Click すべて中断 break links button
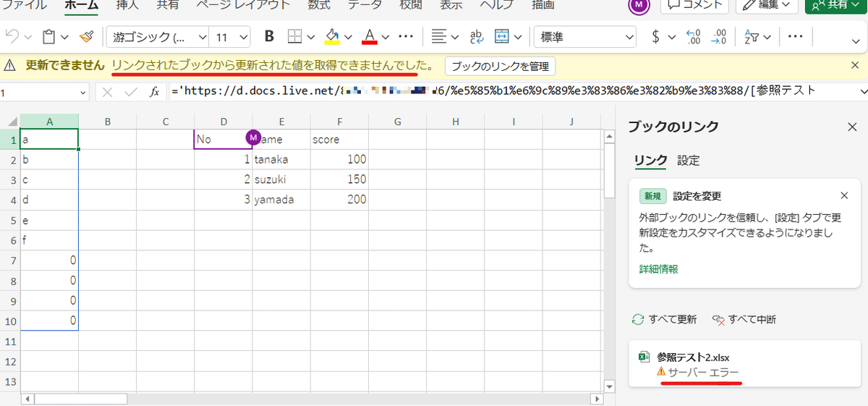The width and height of the screenshot is (868, 406). pos(744,319)
